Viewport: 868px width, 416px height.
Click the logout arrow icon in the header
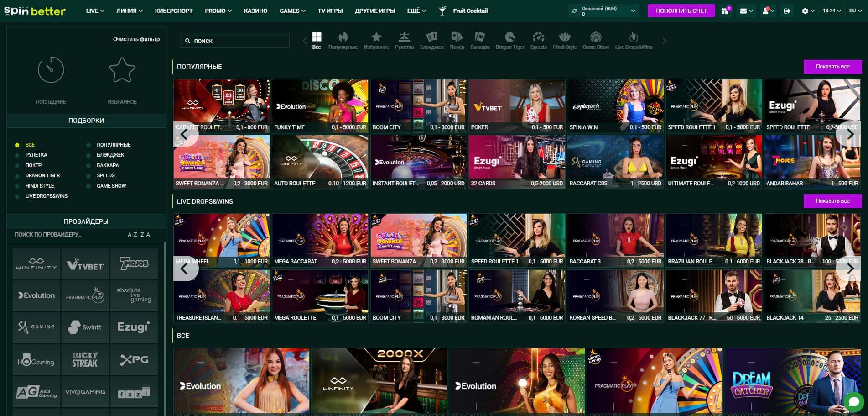(x=787, y=11)
